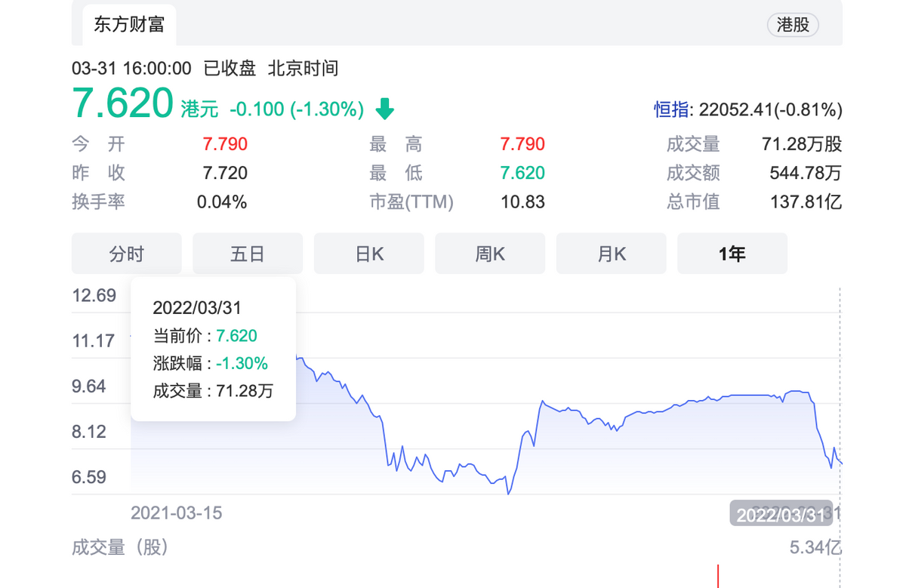
Task: Click the 恒指 index link
Action: coord(671,110)
